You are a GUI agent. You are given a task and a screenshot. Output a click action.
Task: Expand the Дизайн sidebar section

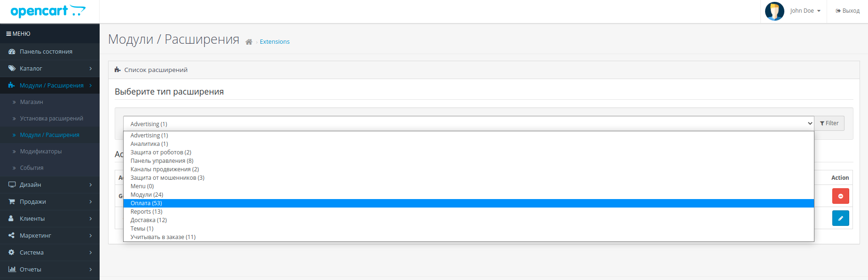(50, 185)
